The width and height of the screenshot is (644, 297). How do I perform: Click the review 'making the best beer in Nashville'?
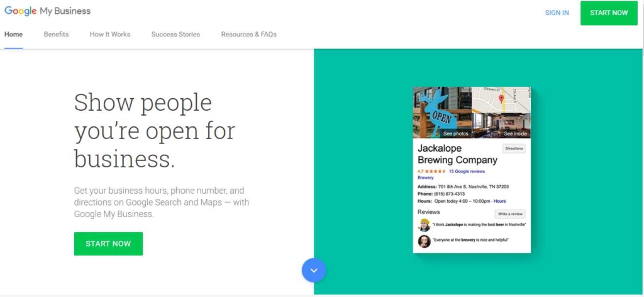(x=479, y=225)
